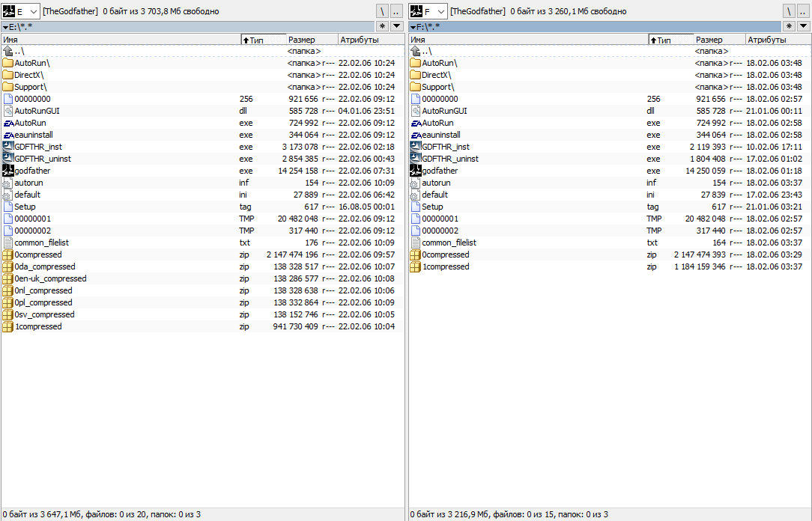Viewport: 812px width, 521px height.
Task: Select GDFTHR_inst installer icon in left panel
Action: click(7, 147)
